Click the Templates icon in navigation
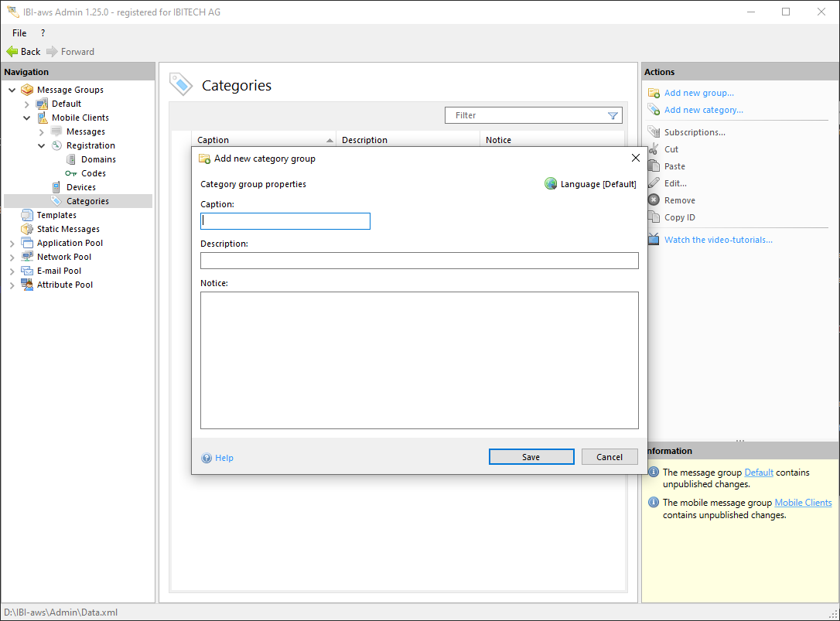Image resolution: width=840 pixels, height=621 pixels. [x=27, y=215]
